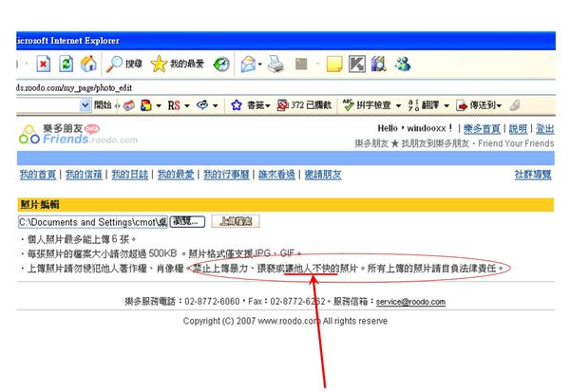The width and height of the screenshot is (570, 392).
Task: Launch the Messenger people icon
Action: 403,64
